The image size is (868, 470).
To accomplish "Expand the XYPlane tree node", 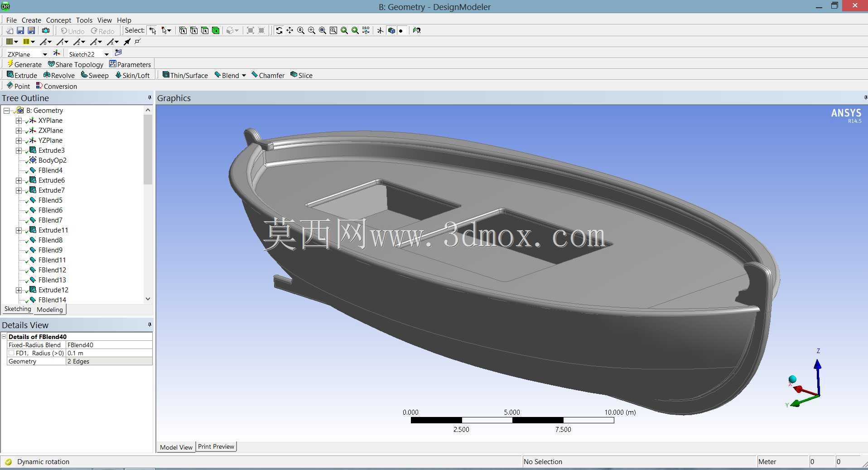I will click(x=19, y=121).
